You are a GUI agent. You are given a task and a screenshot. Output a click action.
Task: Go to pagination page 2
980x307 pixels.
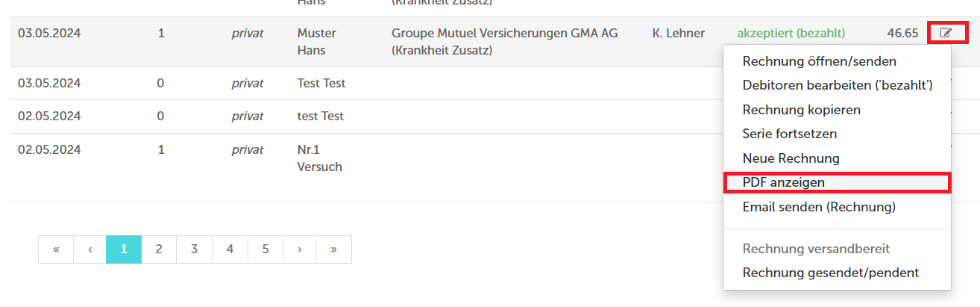pos(159,249)
